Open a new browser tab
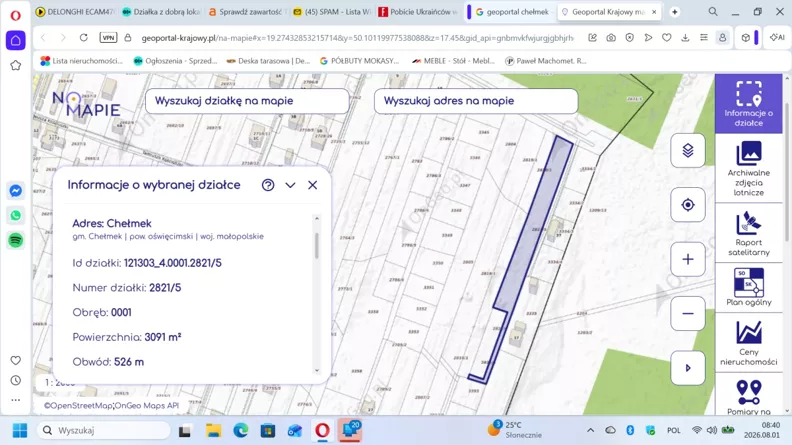Screen dimensions: 792x445 pos(674,12)
